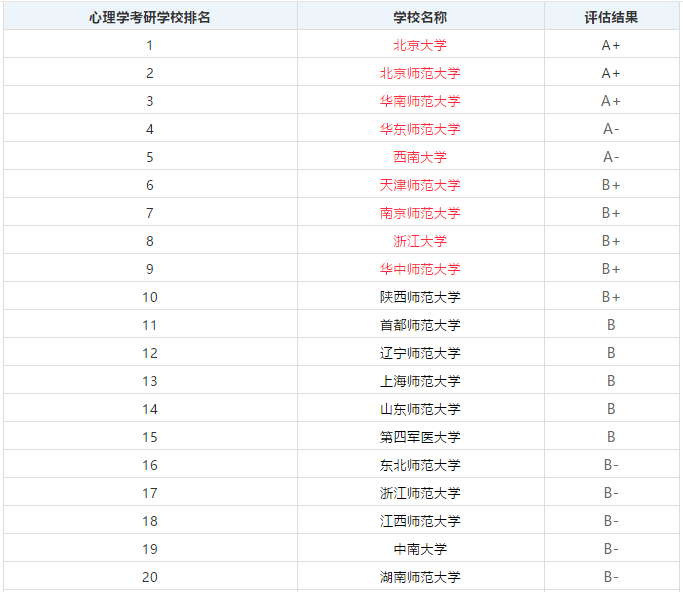Click the B- grade for 中南大学
Viewport: 683px width, 592px height.
[611, 548]
